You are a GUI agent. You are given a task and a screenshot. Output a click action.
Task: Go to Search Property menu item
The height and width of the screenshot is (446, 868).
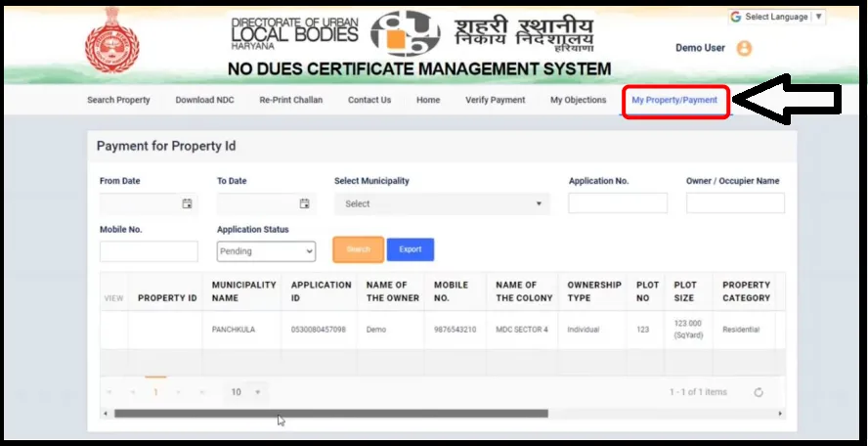pos(118,100)
